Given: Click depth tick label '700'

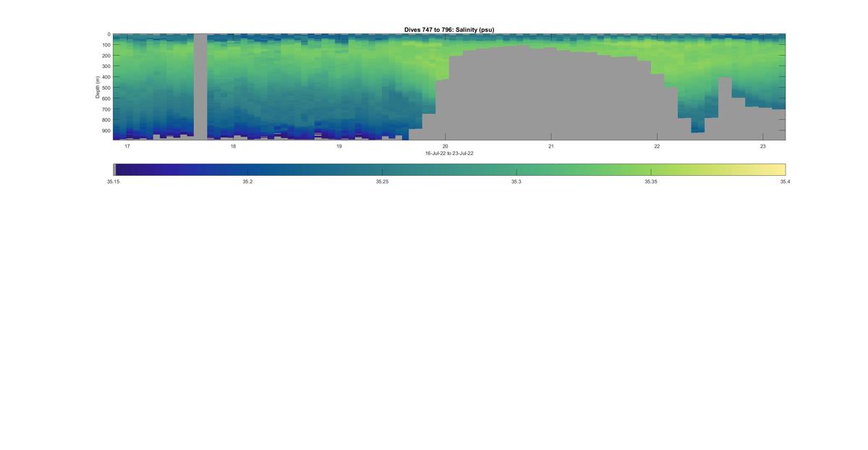Looking at the screenshot, I should coord(106,109).
